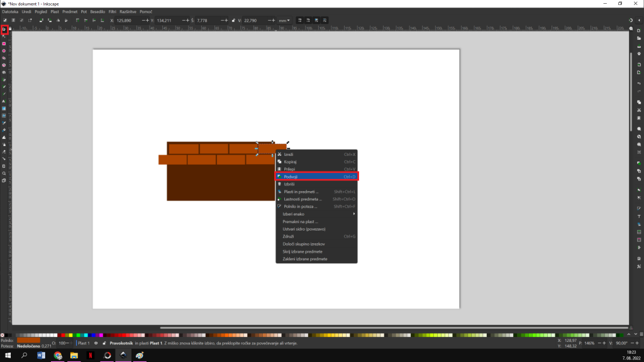Image resolution: width=644 pixels, height=362 pixels.
Task: Decrease canvas rotation with minus button
Action: pyautogui.click(x=632, y=343)
